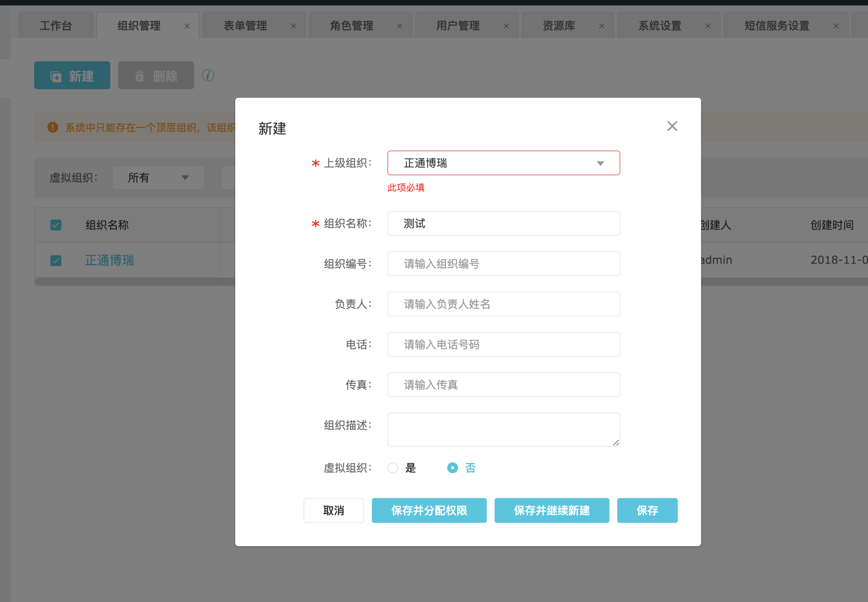Screen dimensions: 868x602
Task: Expand the 虚拟组织 filter dropdown showing 所有
Action: [158, 178]
